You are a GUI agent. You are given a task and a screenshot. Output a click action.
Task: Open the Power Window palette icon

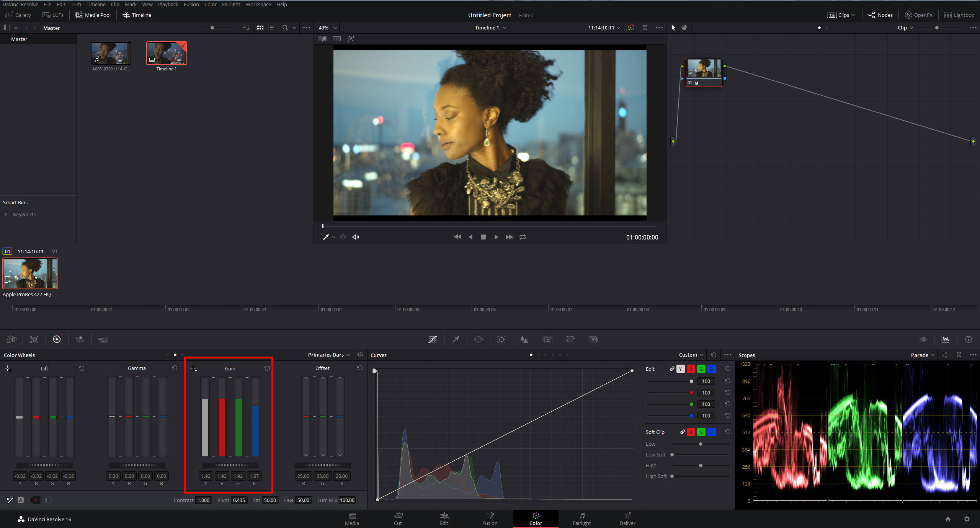coord(479,339)
